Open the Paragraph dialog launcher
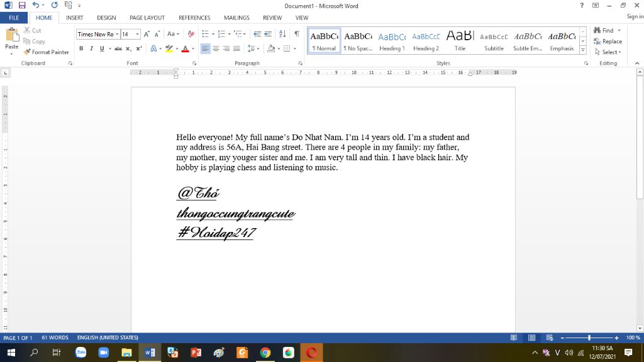The image size is (644, 362). pos(300,63)
